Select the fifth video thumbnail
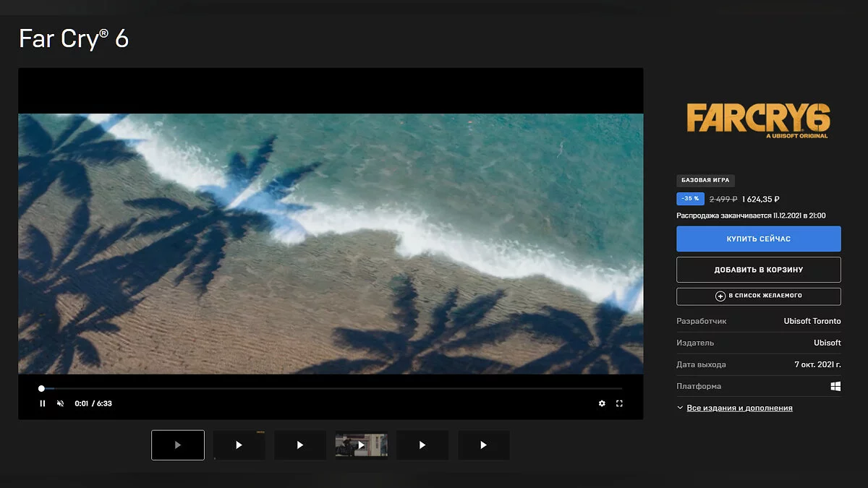Screen dimensions: 868x488 422,445
